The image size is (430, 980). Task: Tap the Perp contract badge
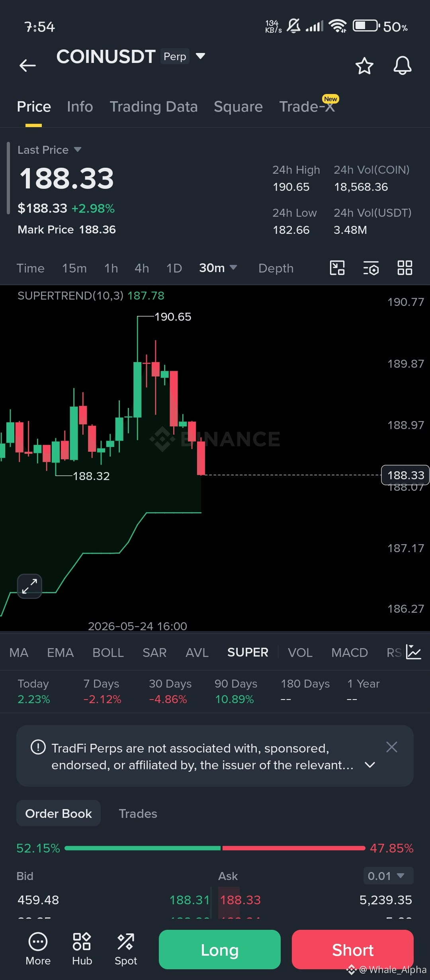[x=175, y=56]
